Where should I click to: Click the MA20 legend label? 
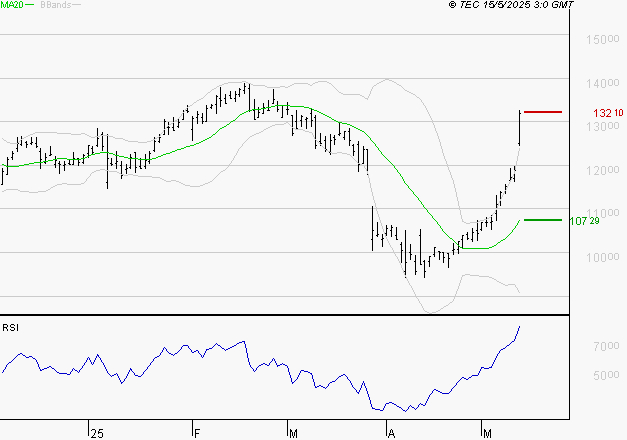(x=12, y=5)
